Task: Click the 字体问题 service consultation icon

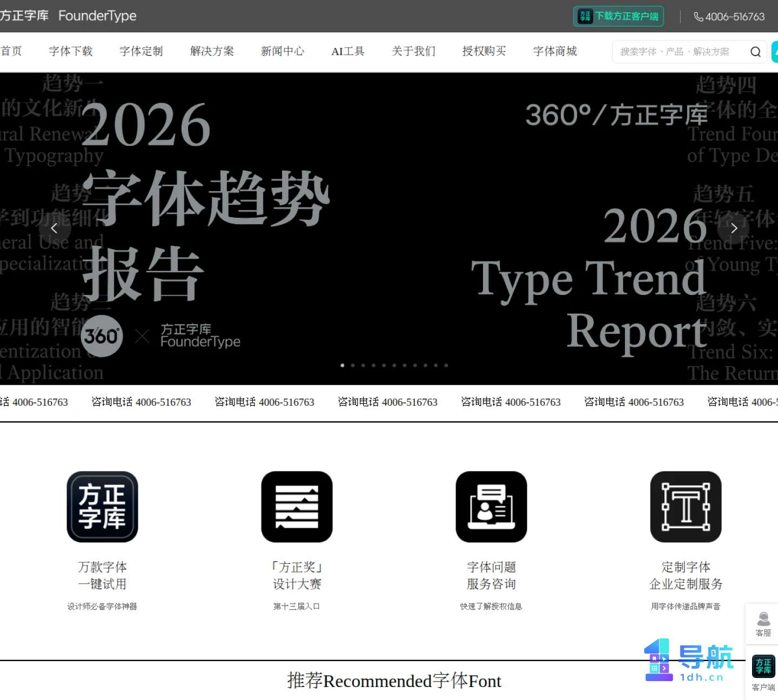Action: (x=491, y=507)
